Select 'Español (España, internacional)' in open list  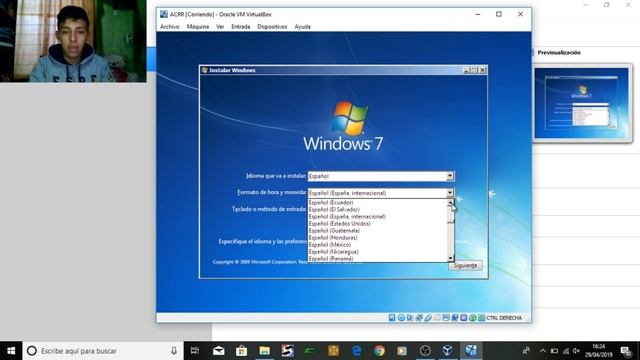pyautogui.click(x=378, y=216)
